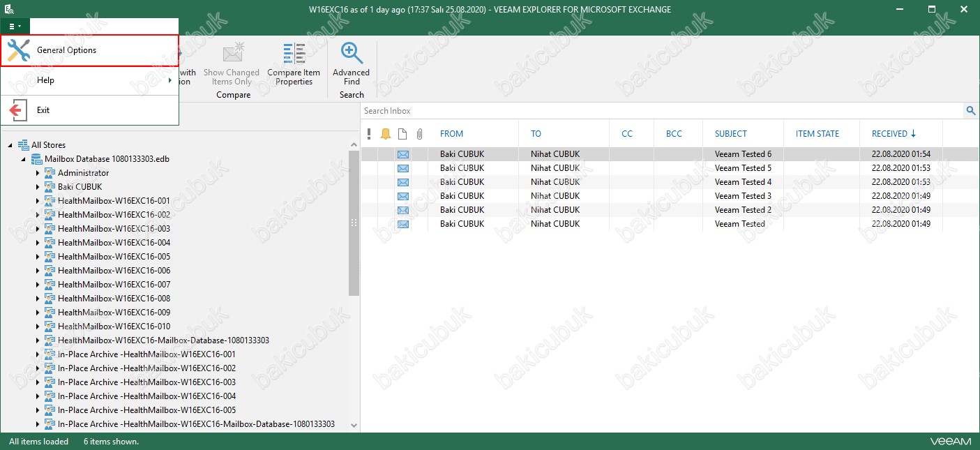Sort by the item type page column
Screen dimensions: 980x450
tap(402, 134)
